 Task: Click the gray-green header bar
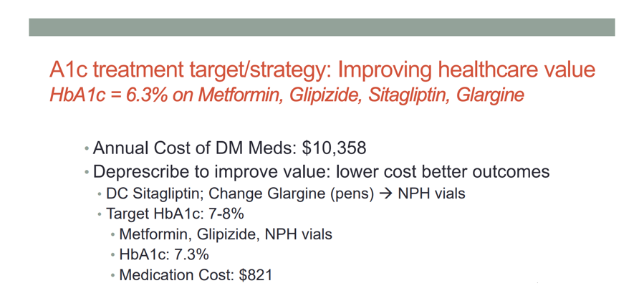point(322,27)
